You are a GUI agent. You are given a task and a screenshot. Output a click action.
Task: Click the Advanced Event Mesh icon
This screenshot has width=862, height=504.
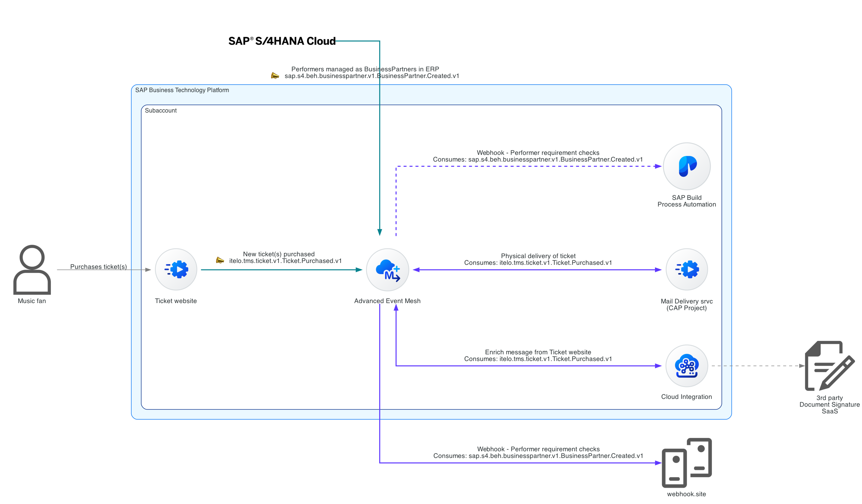coord(387,270)
